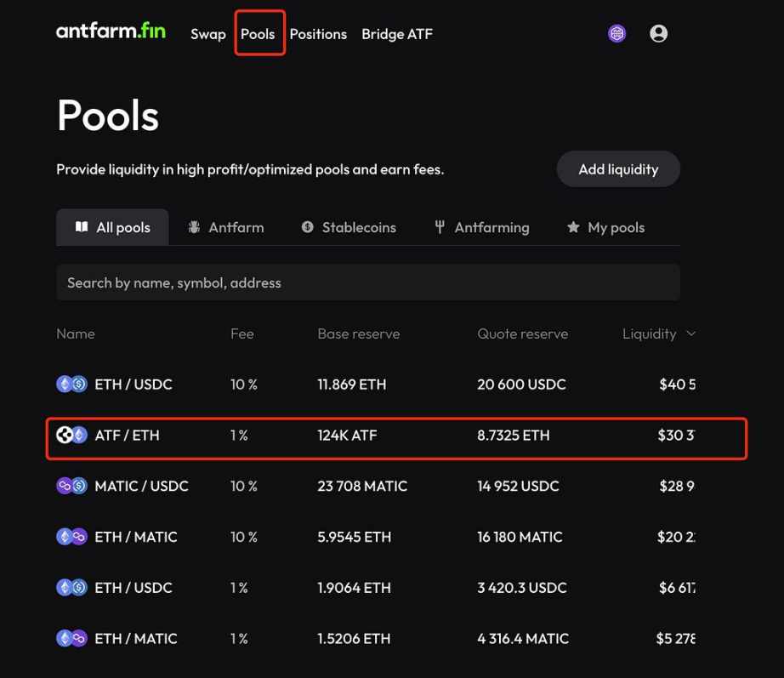Open the Bridge ATF page
784x678 pixels.
click(x=397, y=34)
